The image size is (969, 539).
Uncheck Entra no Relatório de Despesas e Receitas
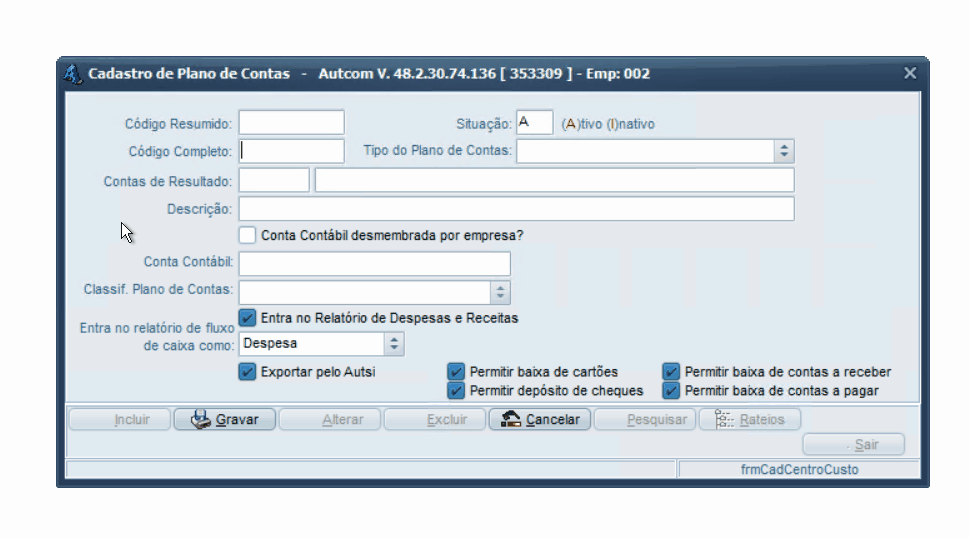click(247, 318)
